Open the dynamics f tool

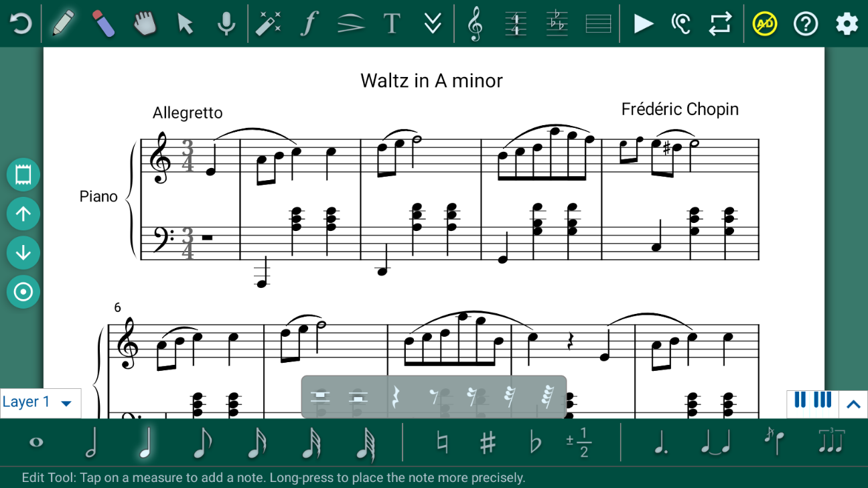click(x=309, y=24)
